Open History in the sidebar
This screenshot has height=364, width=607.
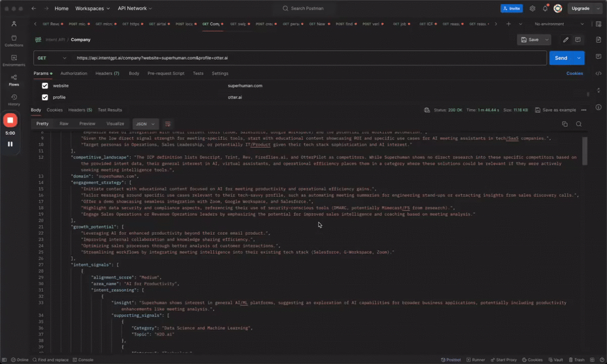click(x=14, y=100)
